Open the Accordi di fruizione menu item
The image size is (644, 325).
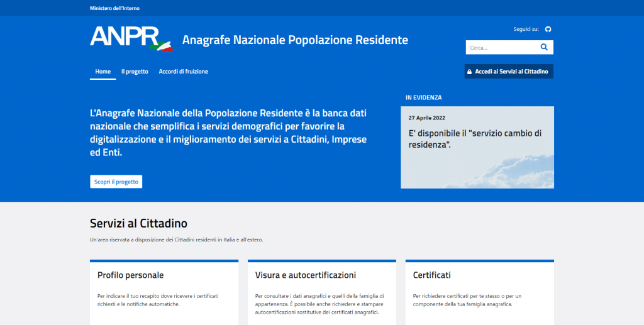(183, 72)
